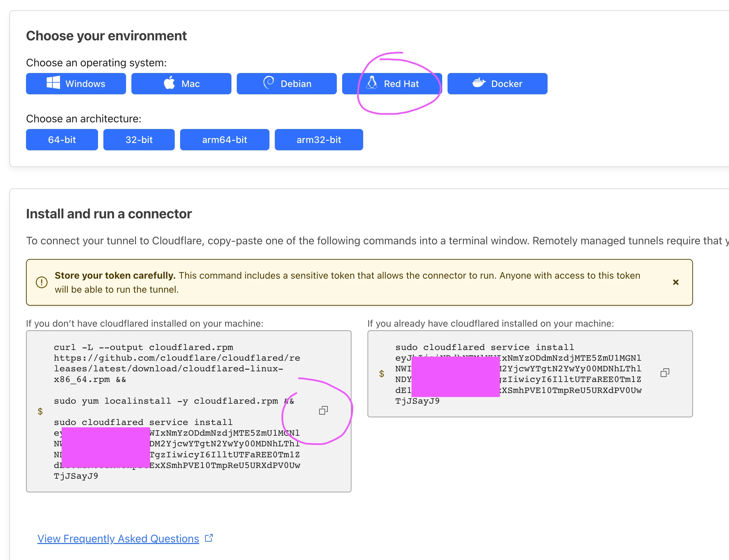Click the external link icon beside FAQ link
Image resolution: width=729 pixels, height=560 pixels.
tap(209, 538)
